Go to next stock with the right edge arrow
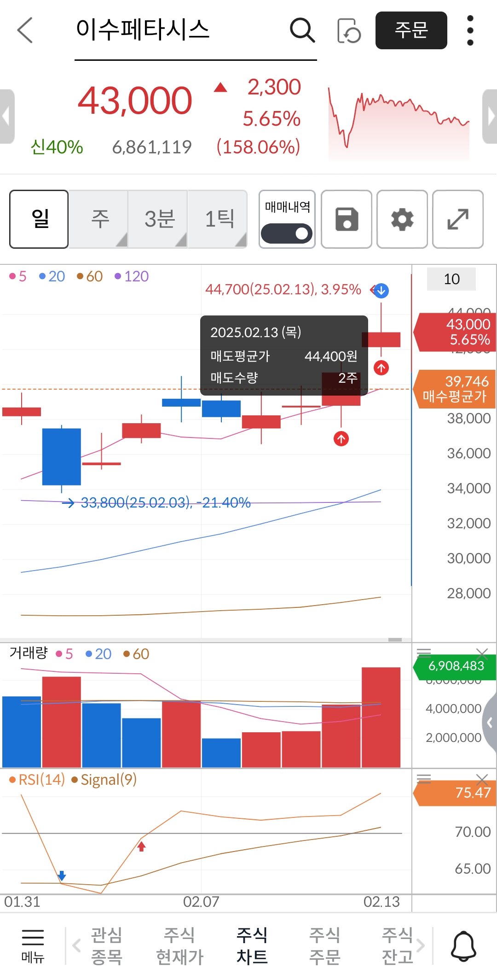This screenshot has height=980, width=497. click(490, 117)
